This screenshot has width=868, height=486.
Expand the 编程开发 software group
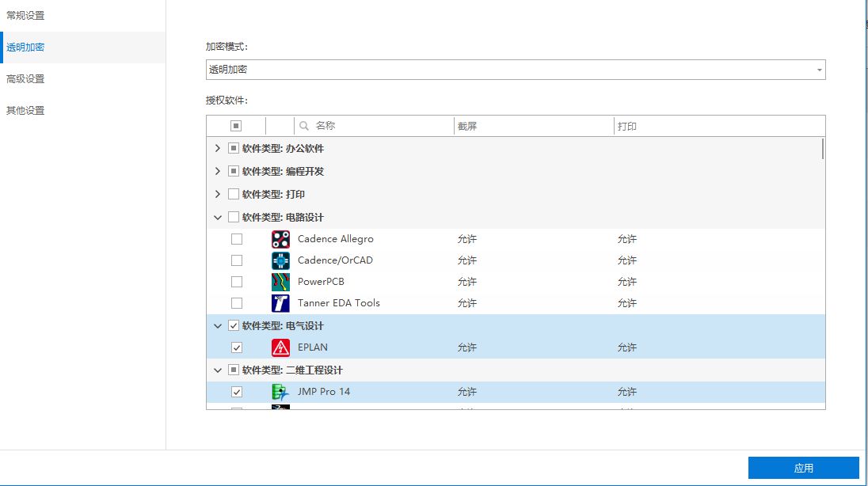click(218, 171)
